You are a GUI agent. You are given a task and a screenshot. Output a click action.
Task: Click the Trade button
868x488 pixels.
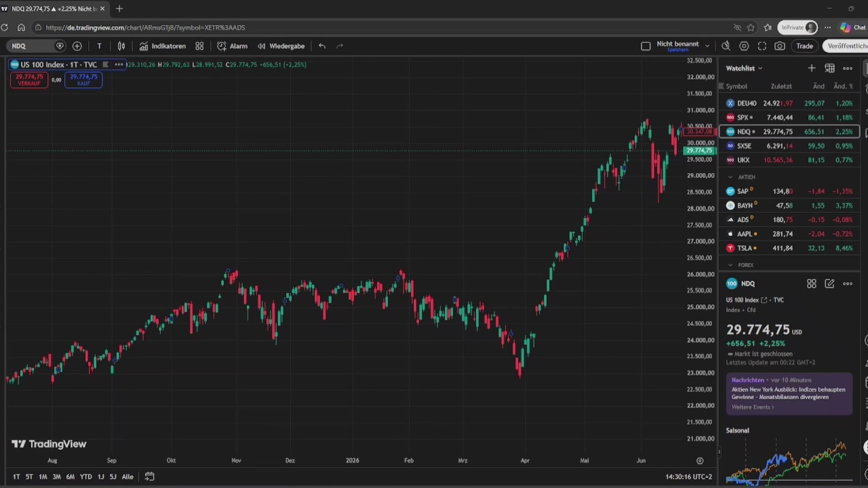[805, 46]
